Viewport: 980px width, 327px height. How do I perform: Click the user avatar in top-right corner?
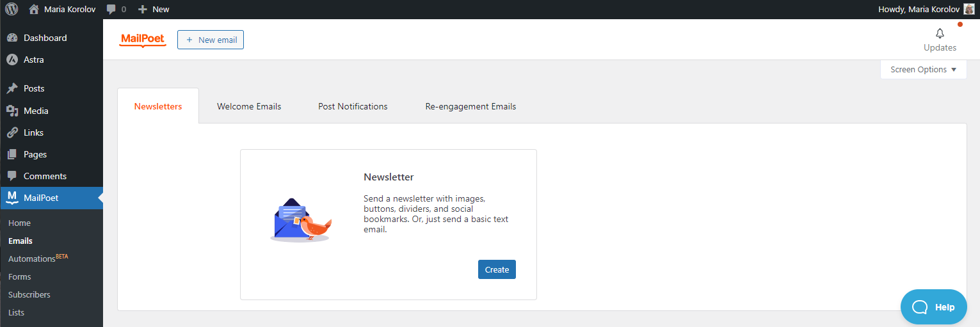969,9
